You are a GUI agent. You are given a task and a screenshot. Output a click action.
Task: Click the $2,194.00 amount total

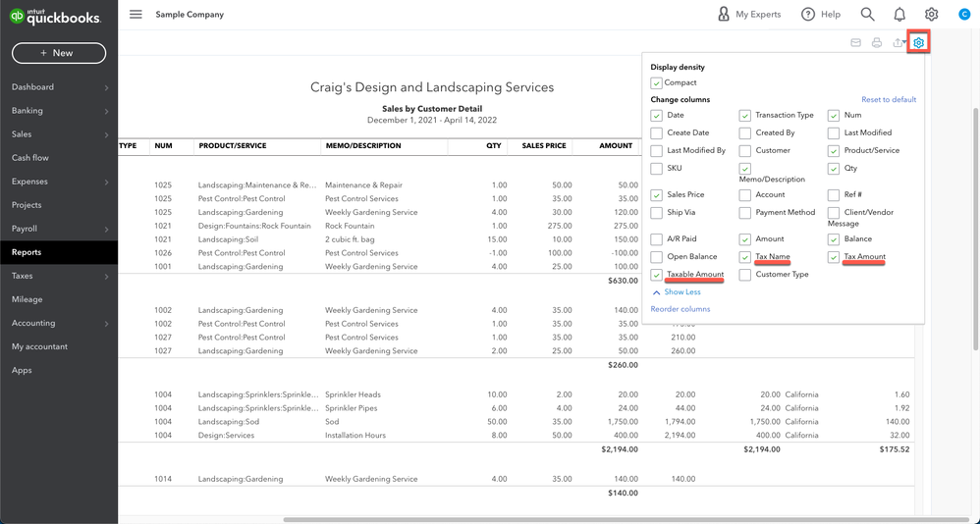coord(620,449)
